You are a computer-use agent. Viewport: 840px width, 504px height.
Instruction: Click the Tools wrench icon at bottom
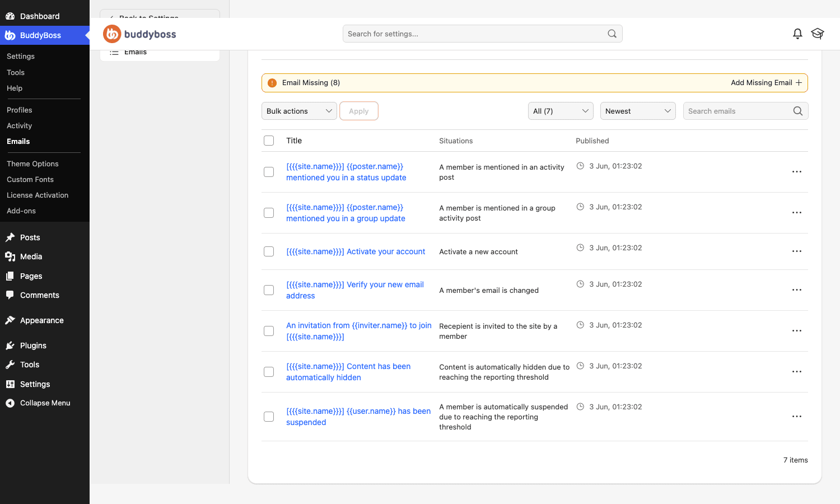point(10,365)
